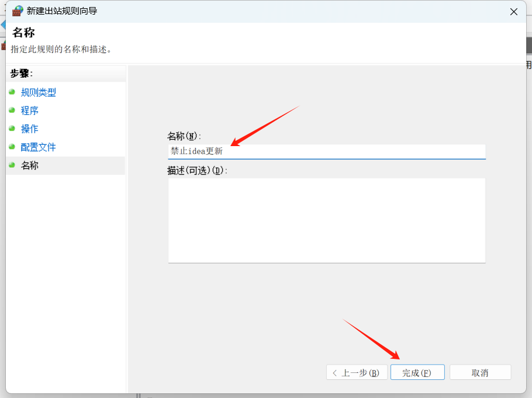
Task: Go to the 程序 step
Action: click(29, 110)
